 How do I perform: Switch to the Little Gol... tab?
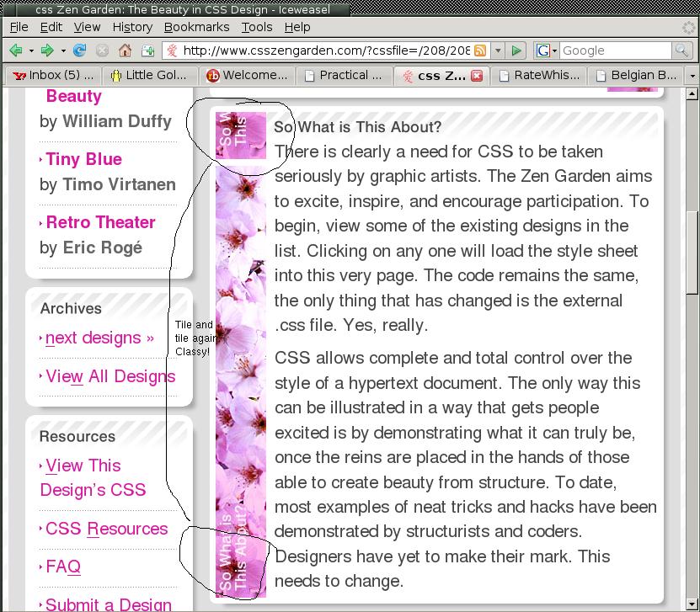coord(150,76)
